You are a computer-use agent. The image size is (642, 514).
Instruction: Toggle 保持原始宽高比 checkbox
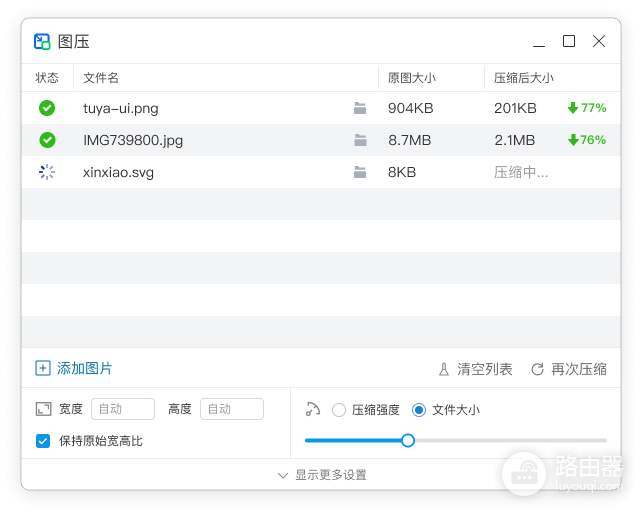pyautogui.click(x=43, y=441)
